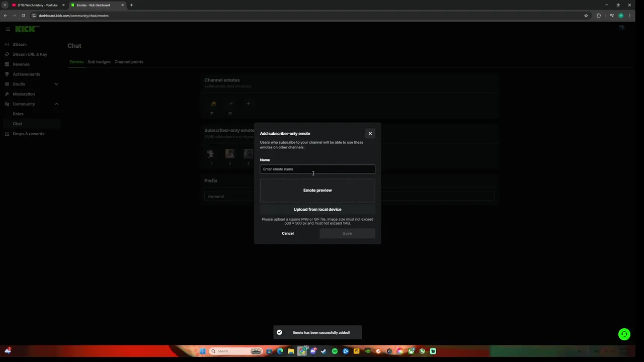Open the Chrome profile avatar
The image size is (644, 362).
(x=621, y=16)
